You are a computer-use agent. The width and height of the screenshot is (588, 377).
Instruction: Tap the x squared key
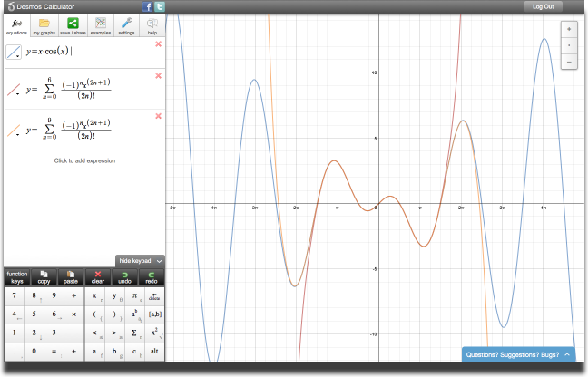click(x=154, y=333)
